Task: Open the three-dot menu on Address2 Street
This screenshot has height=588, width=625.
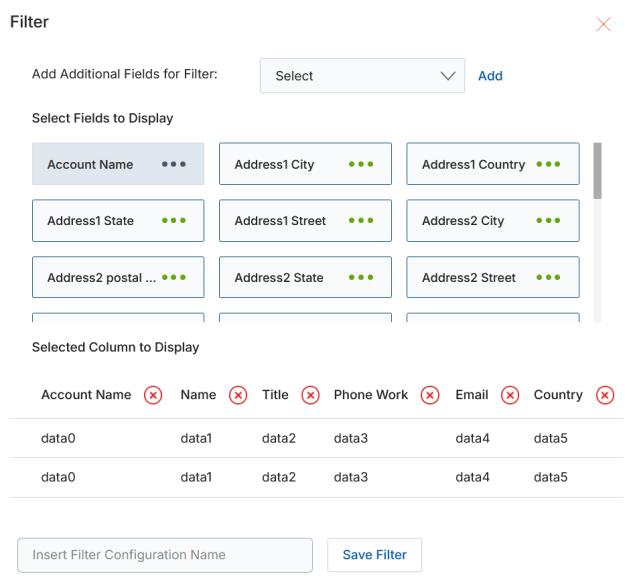Action: click(x=548, y=277)
